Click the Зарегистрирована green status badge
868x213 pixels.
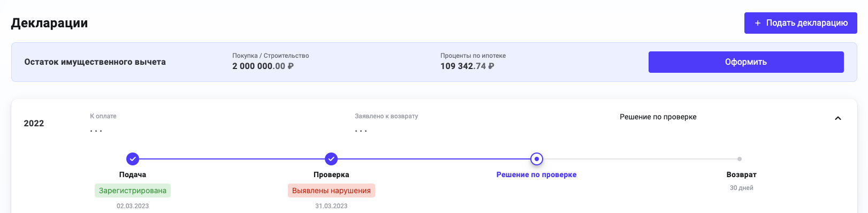(x=133, y=191)
